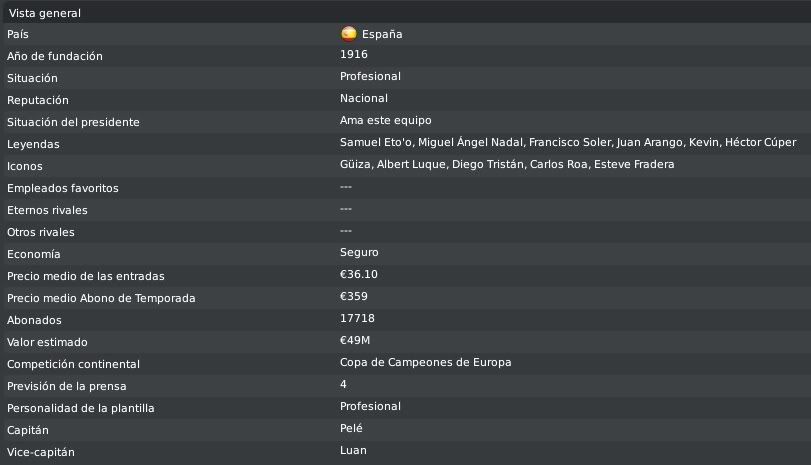Select the Previsión de la prensa row
The image size is (811, 465).
406,386
